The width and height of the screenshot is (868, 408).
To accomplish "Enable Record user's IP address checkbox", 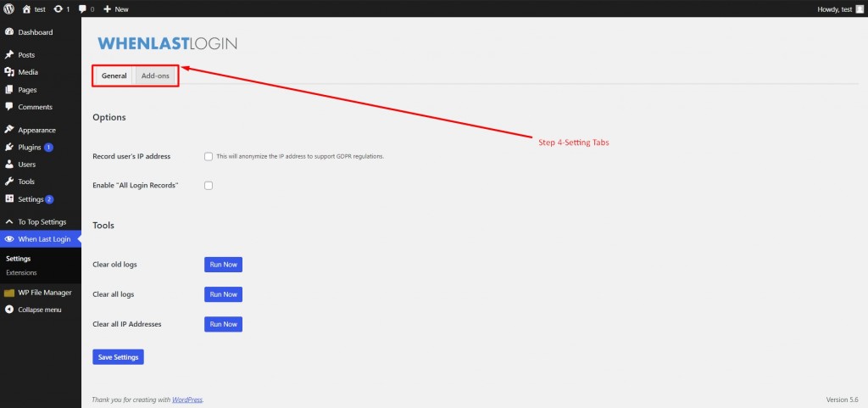I will coord(209,157).
